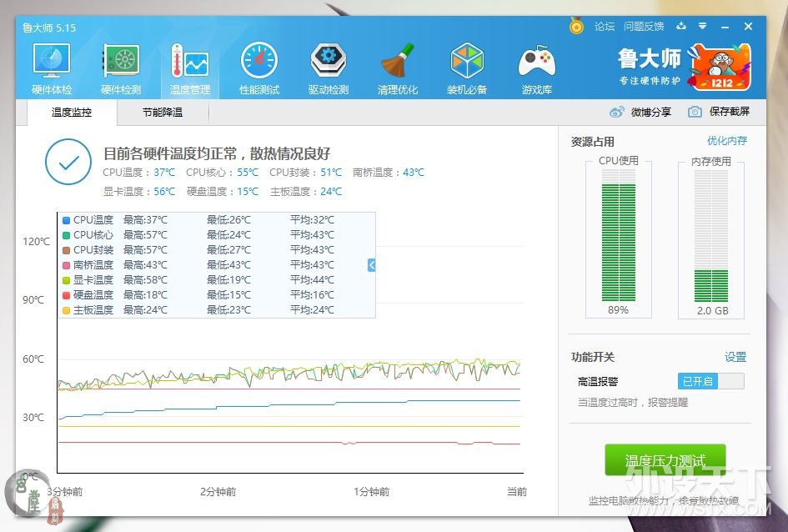Toggle the 高温报警 已开启 switch
Image resolution: width=788 pixels, height=532 pixels.
click(x=710, y=381)
